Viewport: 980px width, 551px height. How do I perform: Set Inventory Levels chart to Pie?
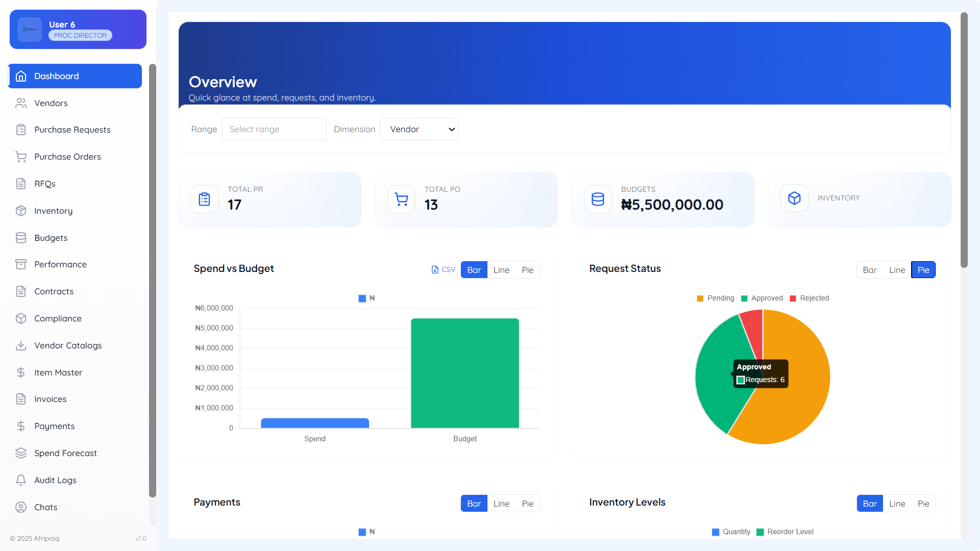click(923, 504)
